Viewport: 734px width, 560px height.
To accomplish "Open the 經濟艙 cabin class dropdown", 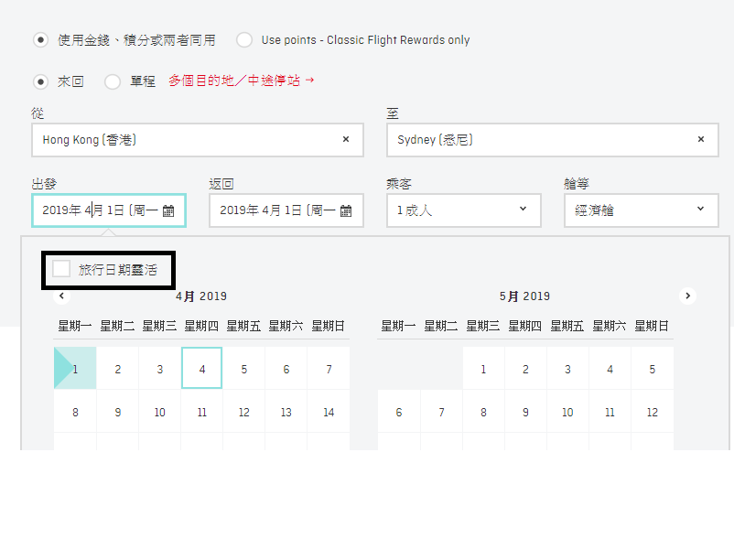I will (x=642, y=210).
